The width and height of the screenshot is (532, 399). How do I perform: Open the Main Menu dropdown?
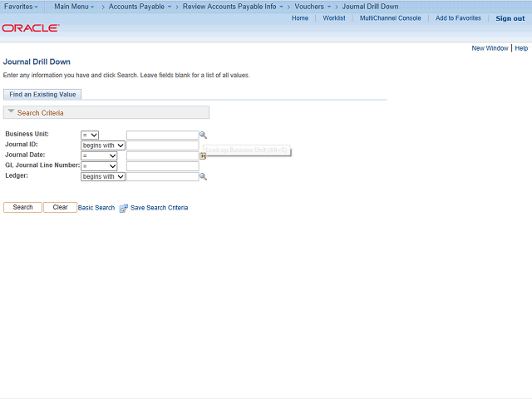pos(74,7)
